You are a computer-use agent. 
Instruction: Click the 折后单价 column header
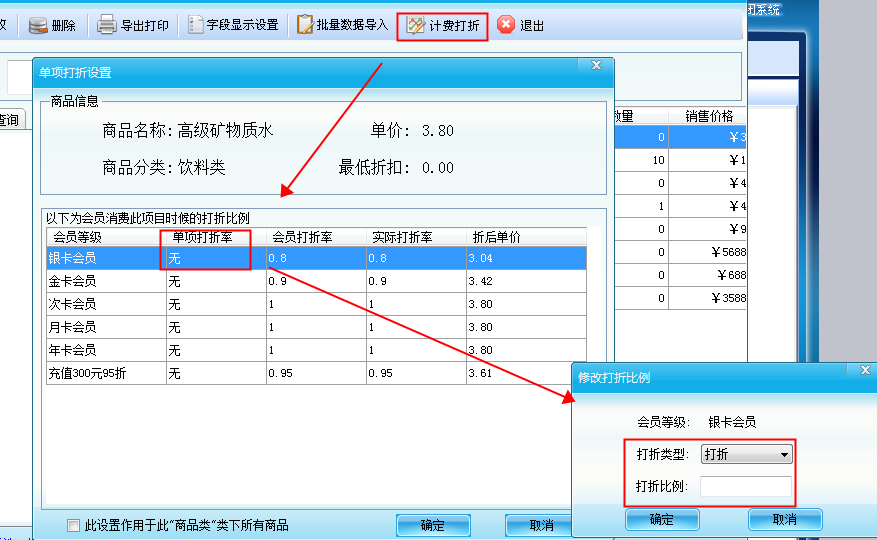(x=526, y=237)
